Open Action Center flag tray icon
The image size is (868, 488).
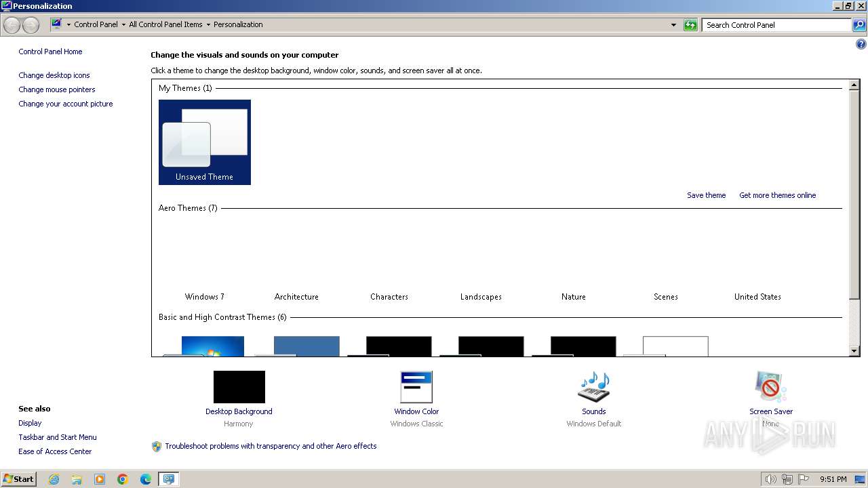click(804, 479)
